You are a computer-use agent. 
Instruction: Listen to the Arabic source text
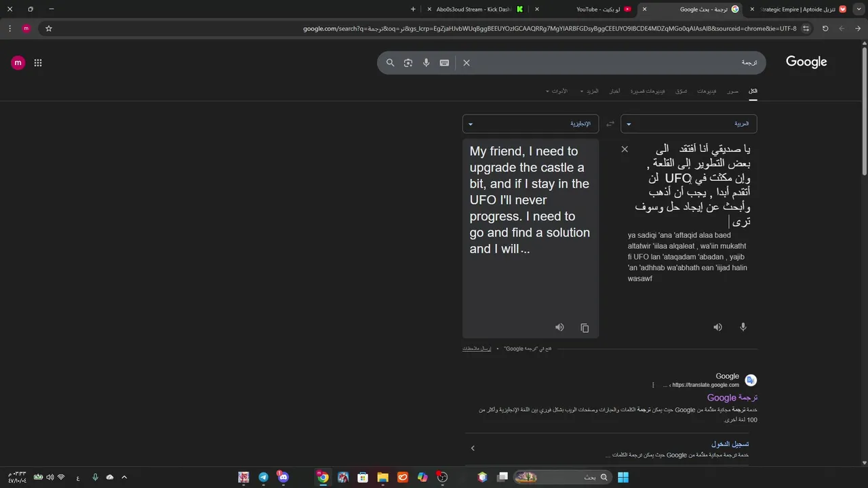click(x=717, y=327)
